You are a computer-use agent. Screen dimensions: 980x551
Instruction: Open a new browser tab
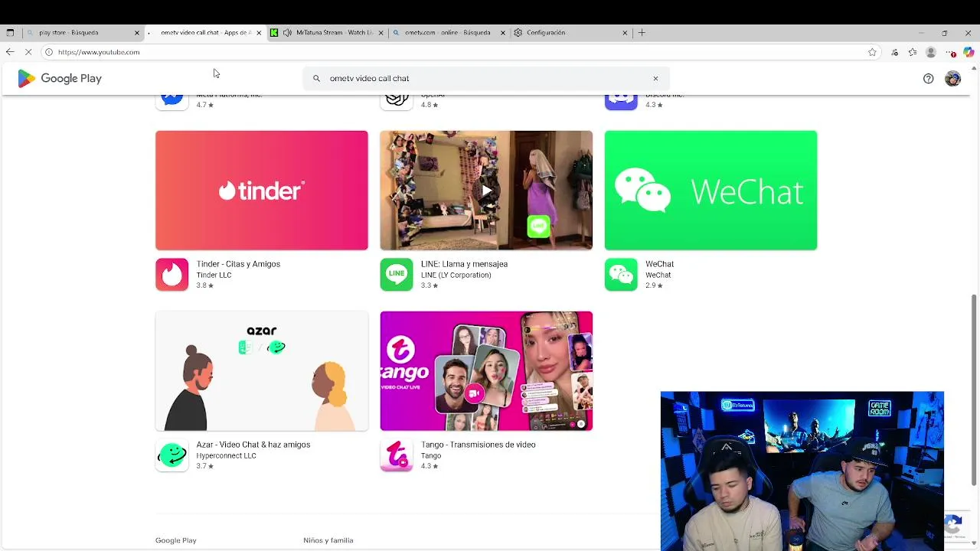642,33
